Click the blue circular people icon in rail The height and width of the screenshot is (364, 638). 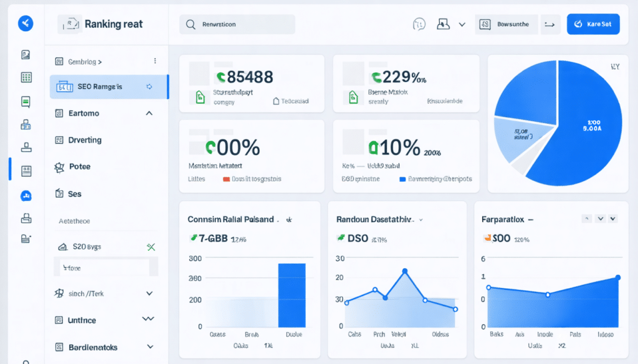pyautogui.click(x=26, y=196)
